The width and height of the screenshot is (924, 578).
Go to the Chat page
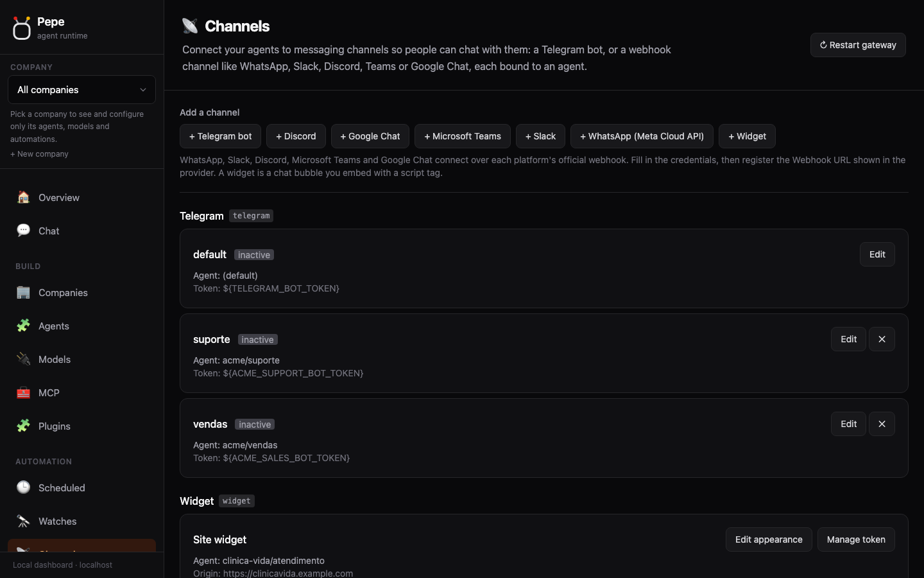coord(81,231)
